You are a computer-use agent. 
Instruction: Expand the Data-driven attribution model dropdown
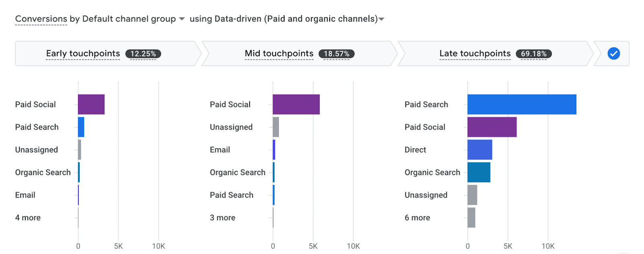382,19
